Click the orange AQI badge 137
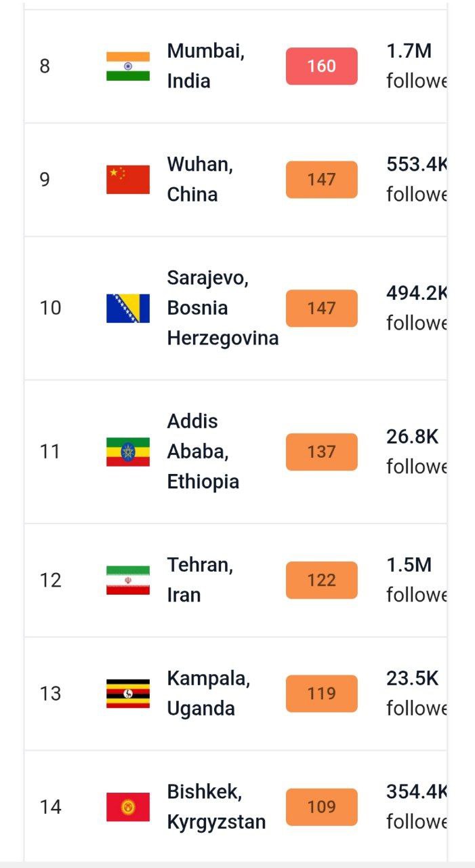 tap(321, 452)
